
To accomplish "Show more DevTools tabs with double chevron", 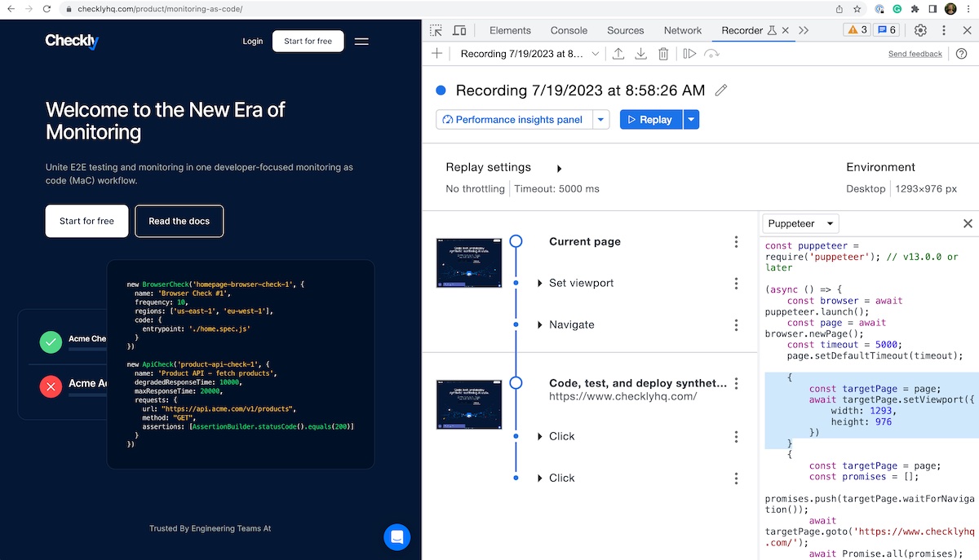I will (x=804, y=30).
